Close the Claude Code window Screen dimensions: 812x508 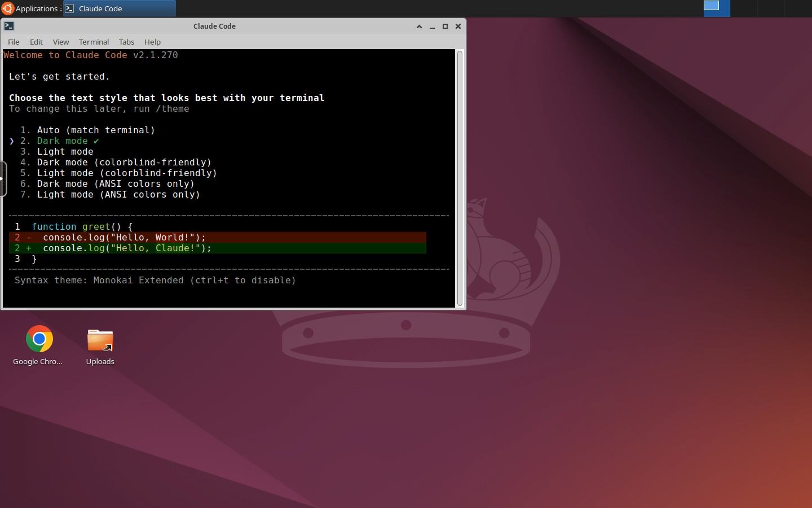(458, 27)
